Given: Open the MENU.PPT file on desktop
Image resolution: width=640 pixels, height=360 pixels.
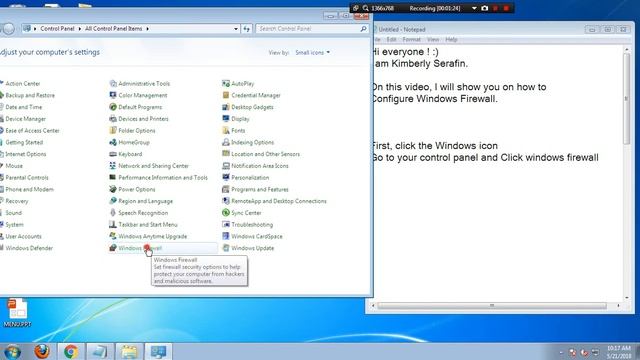Looking at the screenshot, I should pos(17,313).
